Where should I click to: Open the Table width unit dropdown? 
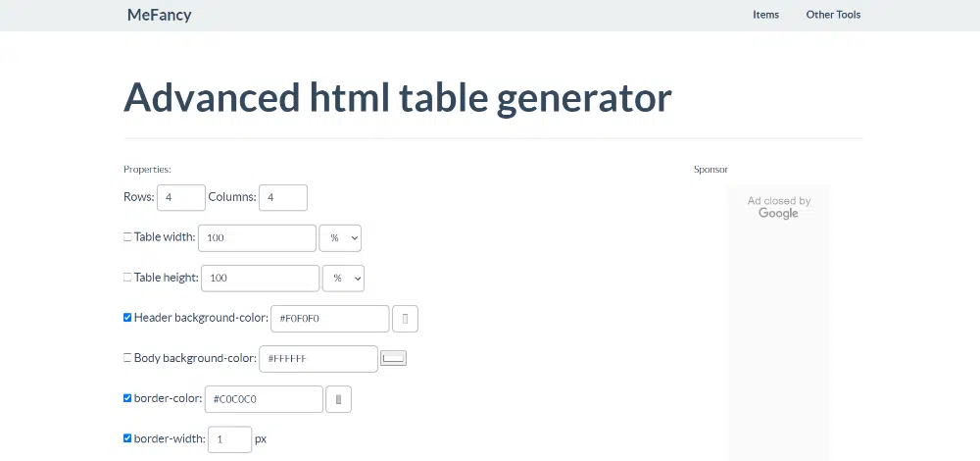340,238
